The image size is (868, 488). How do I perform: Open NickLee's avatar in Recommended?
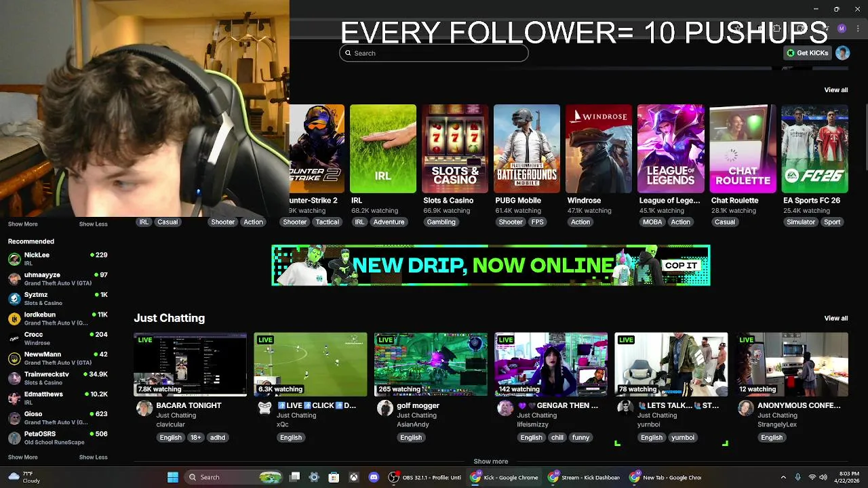click(x=14, y=259)
